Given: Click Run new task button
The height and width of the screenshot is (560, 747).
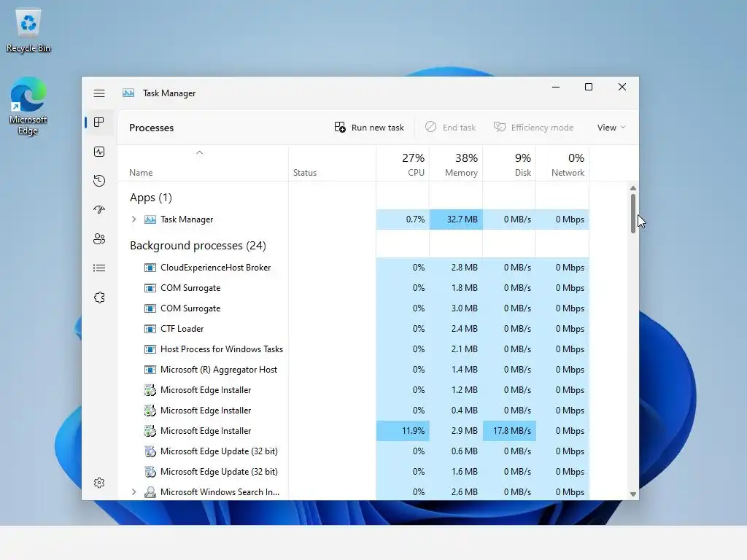Looking at the screenshot, I should pyautogui.click(x=369, y=127).
